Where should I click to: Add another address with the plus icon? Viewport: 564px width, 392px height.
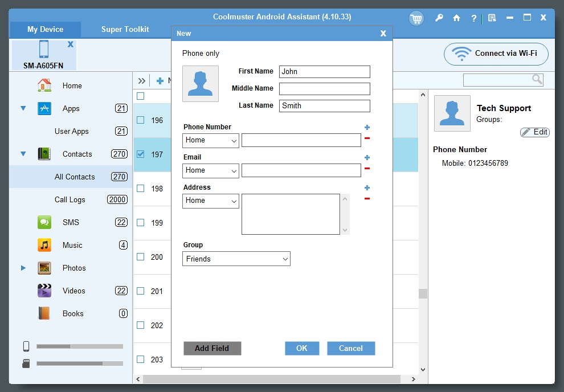click(x=367, y=187)
